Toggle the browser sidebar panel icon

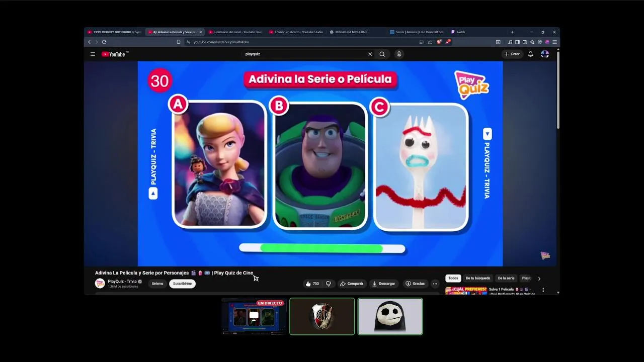[x=517, y=42]
